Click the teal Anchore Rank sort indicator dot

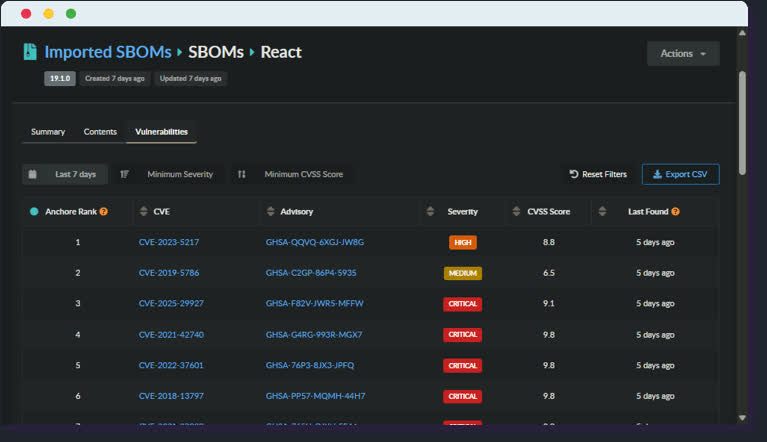34,212
